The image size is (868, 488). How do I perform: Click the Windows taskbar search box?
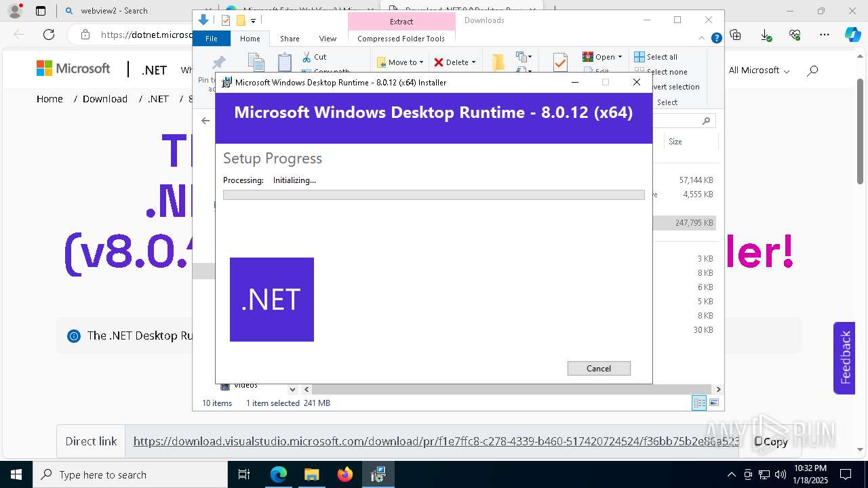(130, 474)
